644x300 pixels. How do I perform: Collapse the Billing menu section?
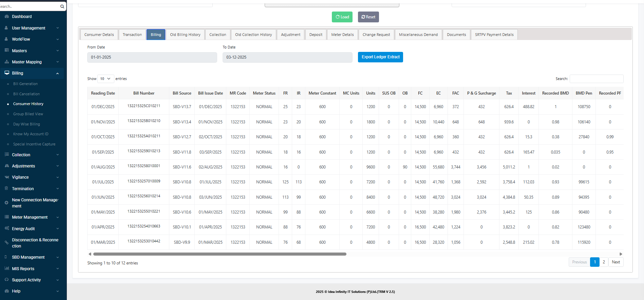(57, 73)
